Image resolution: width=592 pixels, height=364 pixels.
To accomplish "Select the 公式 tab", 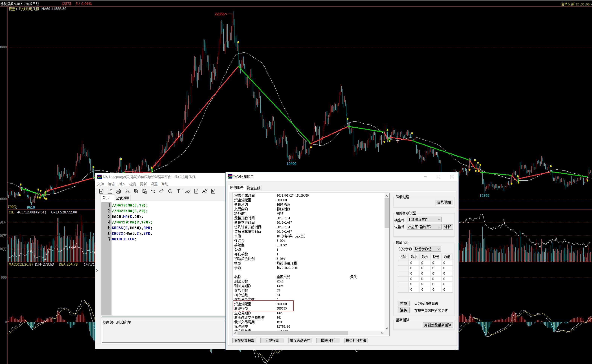I will (x=106, y=198).
